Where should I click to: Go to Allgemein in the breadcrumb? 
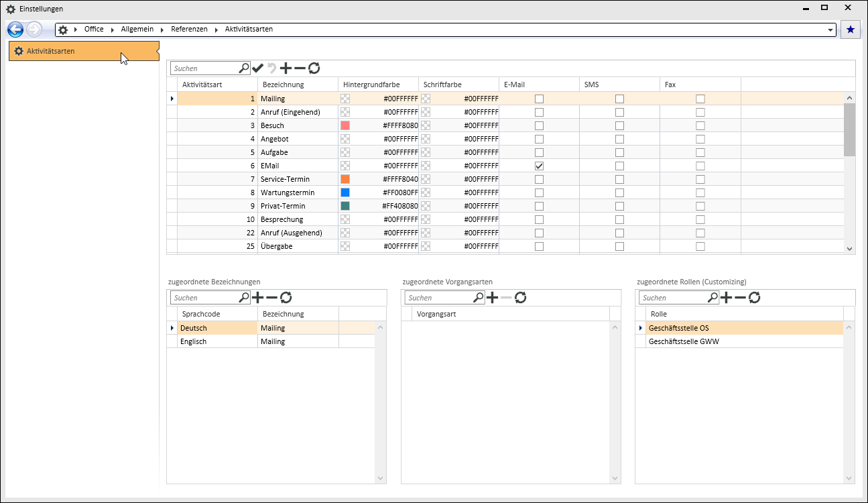click(137, 30)
